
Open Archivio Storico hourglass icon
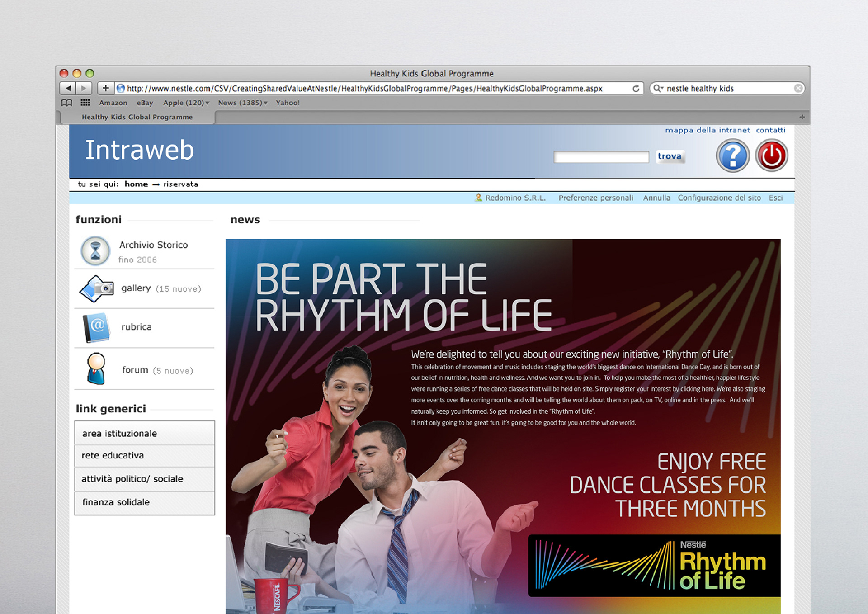pos(95,250)
